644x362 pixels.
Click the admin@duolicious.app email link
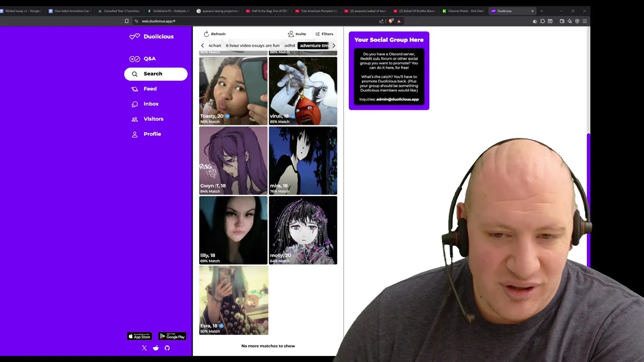(397, 100)
